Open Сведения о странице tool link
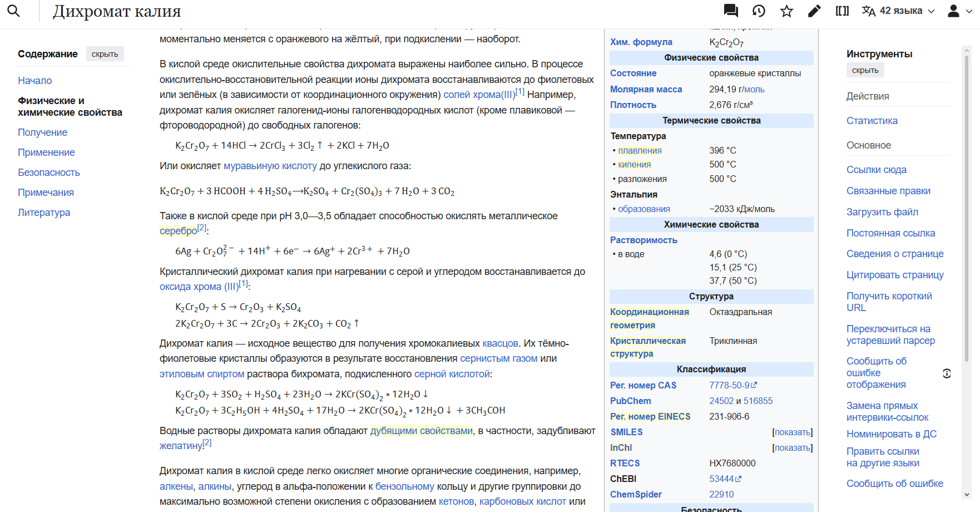 point(895,254)
